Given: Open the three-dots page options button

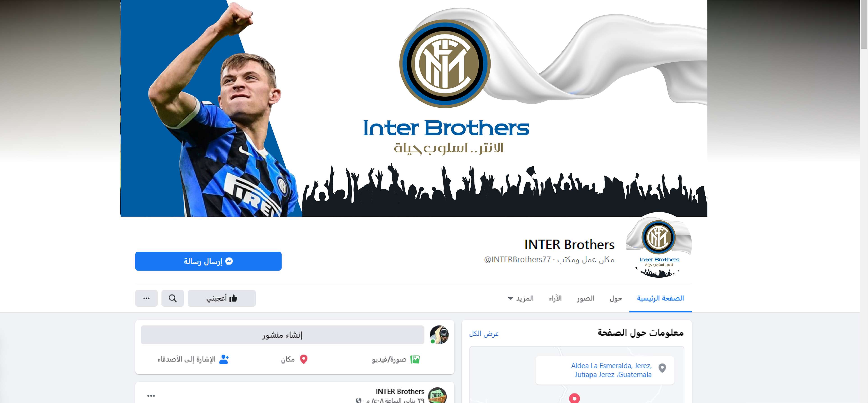Looking at the screenshot, I should pos(146,298).
